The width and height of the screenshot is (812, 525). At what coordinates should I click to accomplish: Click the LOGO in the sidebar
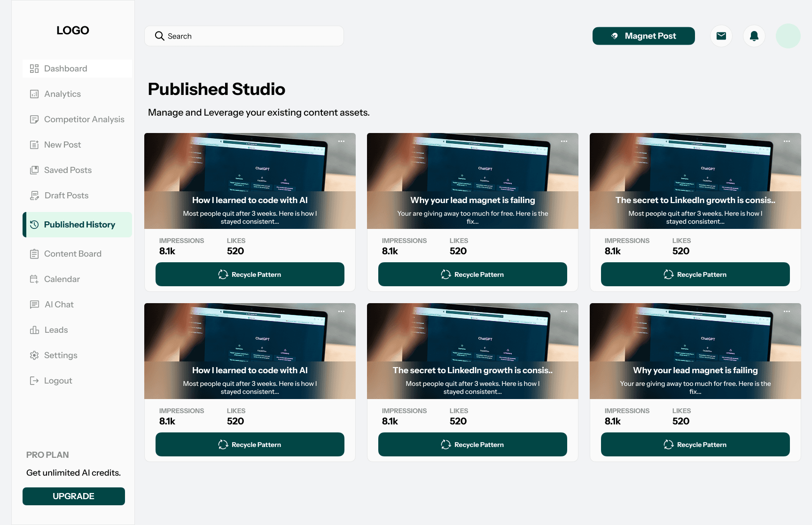click(73, 31)
